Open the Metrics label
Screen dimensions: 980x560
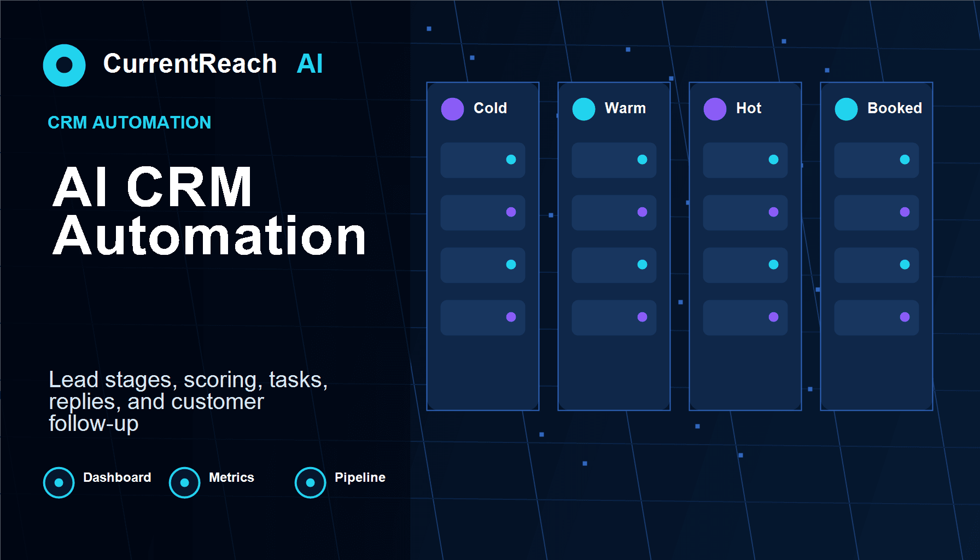(231, 477)
